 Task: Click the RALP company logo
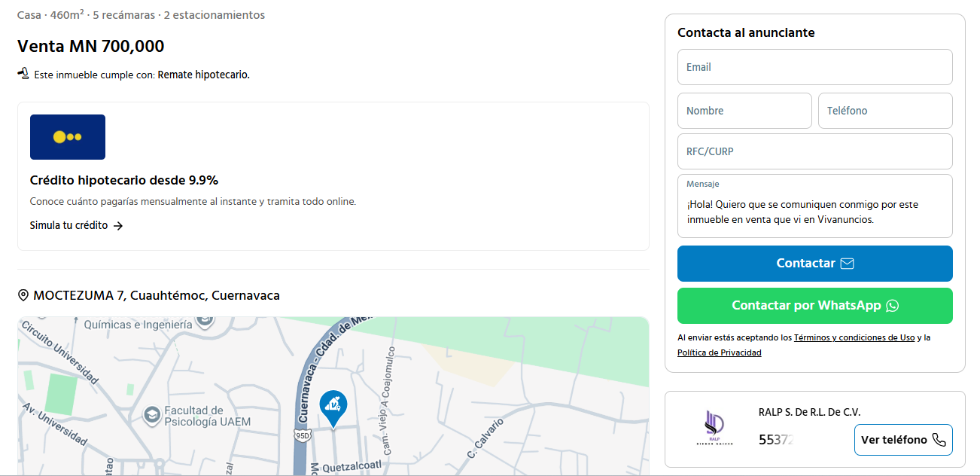coord(714,429)
